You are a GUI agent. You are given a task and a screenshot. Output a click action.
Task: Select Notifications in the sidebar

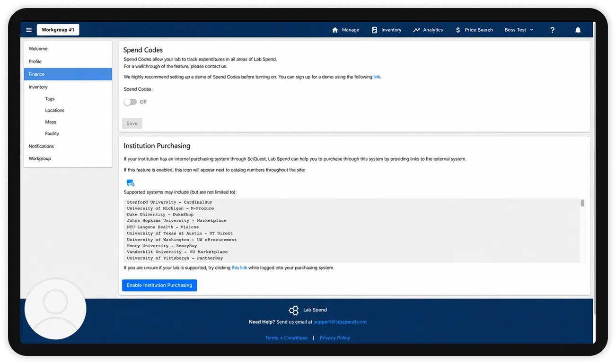(68, 146)
